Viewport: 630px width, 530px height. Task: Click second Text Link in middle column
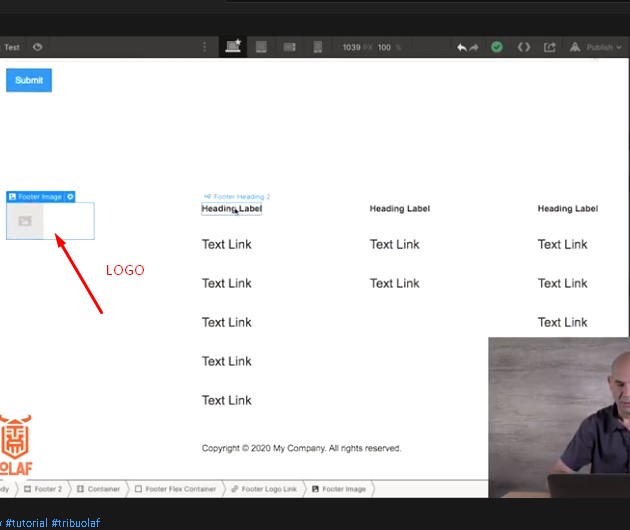[x=395, y=283]
